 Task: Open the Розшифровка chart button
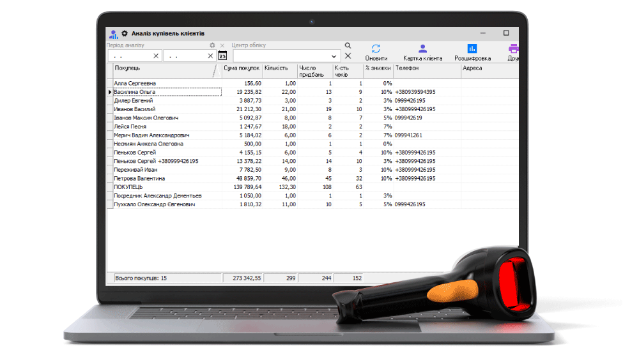coord(472,49)
